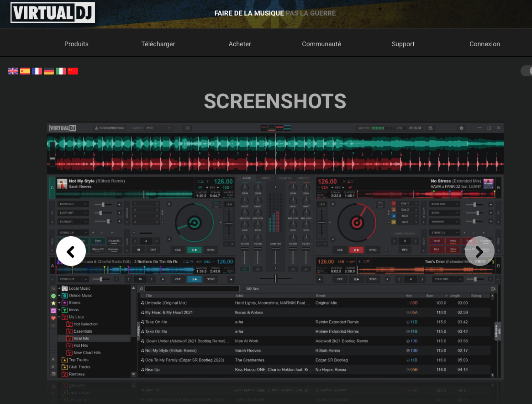Screen dimensions: 532x404
Task: Click the Connexion link
Action: 485,44
